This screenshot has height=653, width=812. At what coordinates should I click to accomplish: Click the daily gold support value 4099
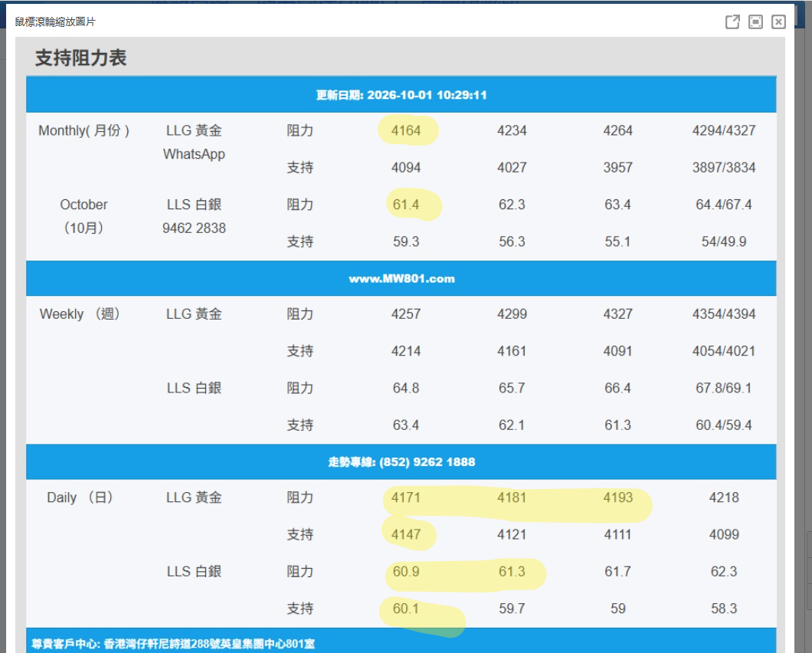click(x=724, y=534)
